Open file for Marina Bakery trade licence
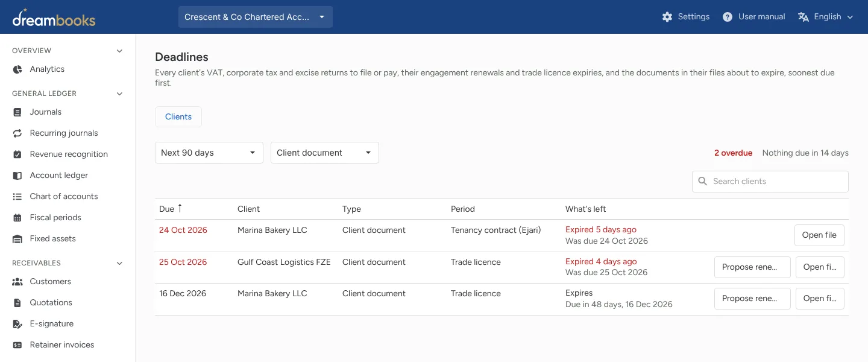The image size is (868, 362). (x=820, y=299)
